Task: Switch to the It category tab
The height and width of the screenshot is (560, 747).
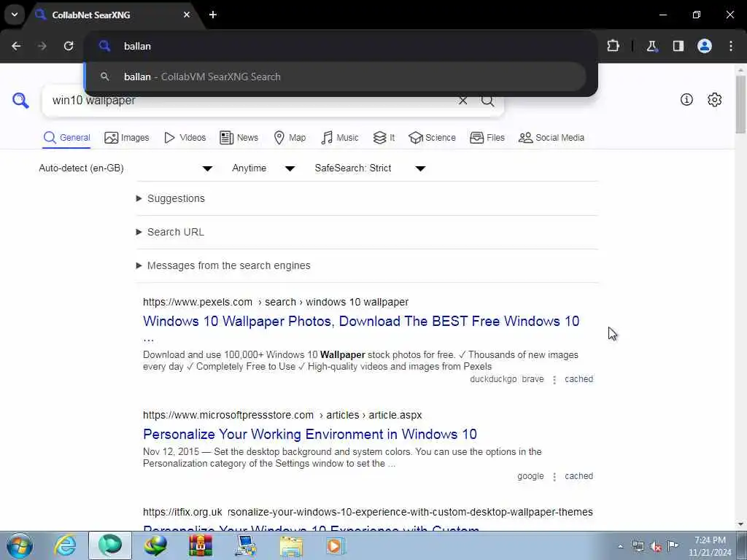Action: pyautogui.click(x=384, y=138)
